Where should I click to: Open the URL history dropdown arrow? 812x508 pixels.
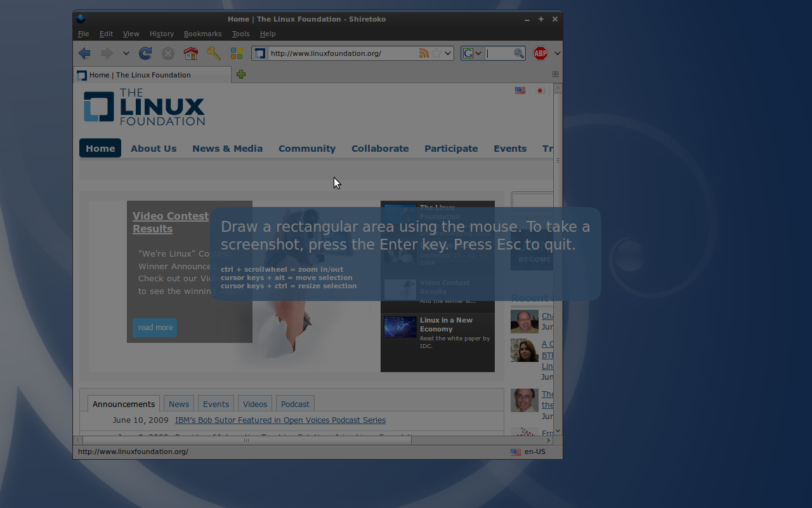pos(448,53)
